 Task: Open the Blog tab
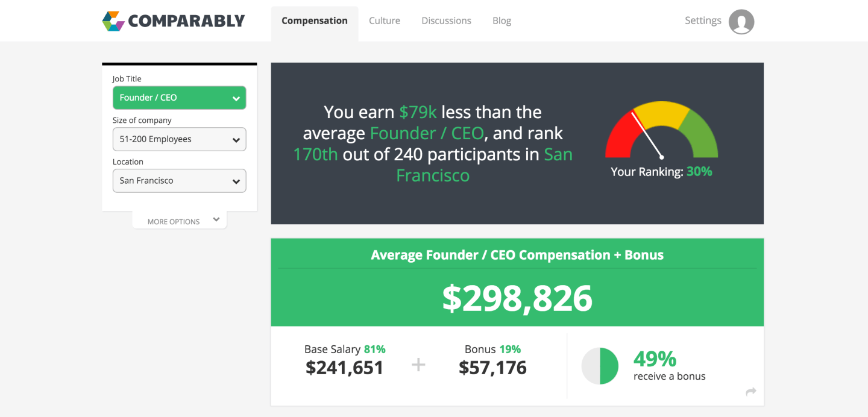click(x=502, y=20)
